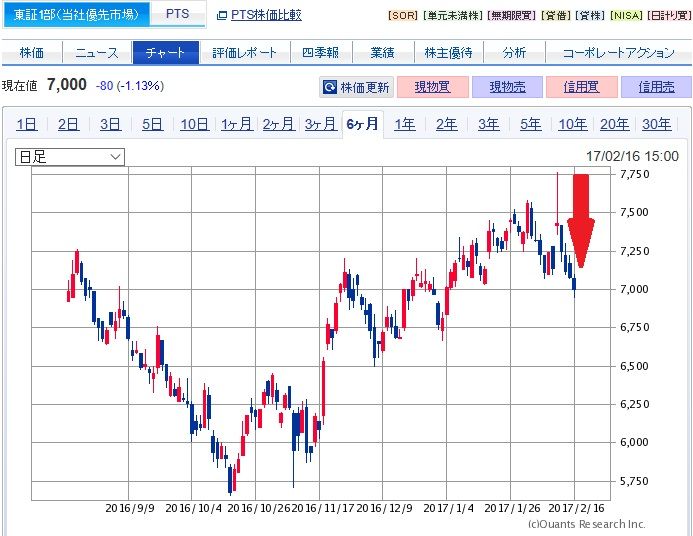The height and width of the screenshot is (536, 693).
Task: Open the 評価レポート tab
Action: (245, 53)
